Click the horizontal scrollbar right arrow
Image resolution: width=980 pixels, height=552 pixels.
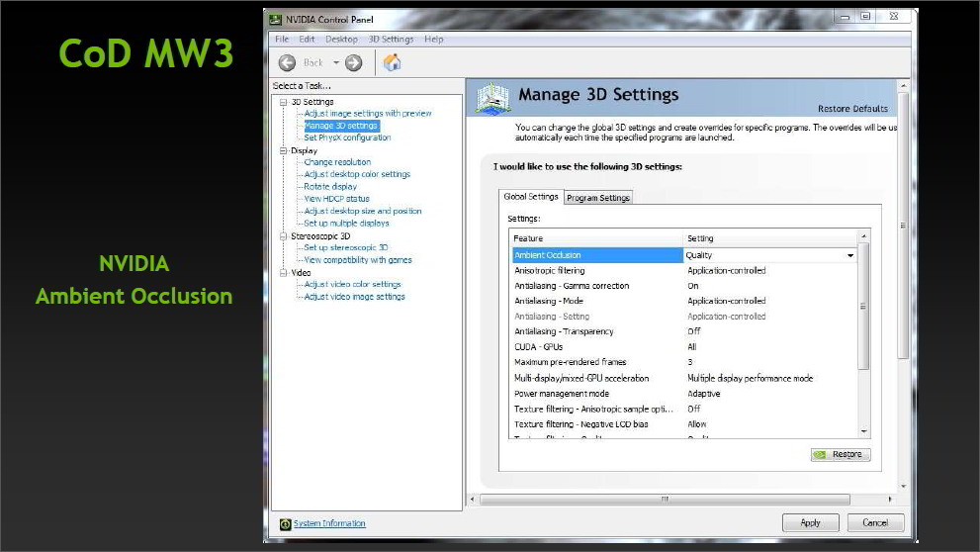(890, 499)
